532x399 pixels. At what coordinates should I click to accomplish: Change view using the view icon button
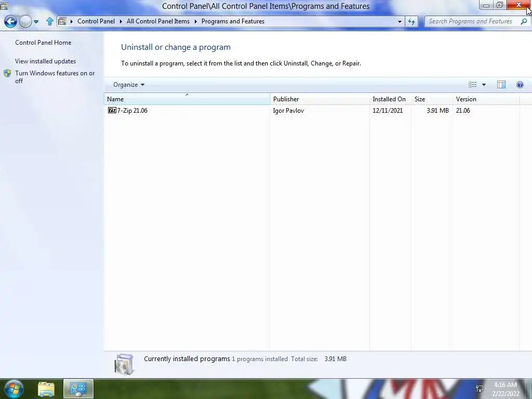[x=473, y=85]
